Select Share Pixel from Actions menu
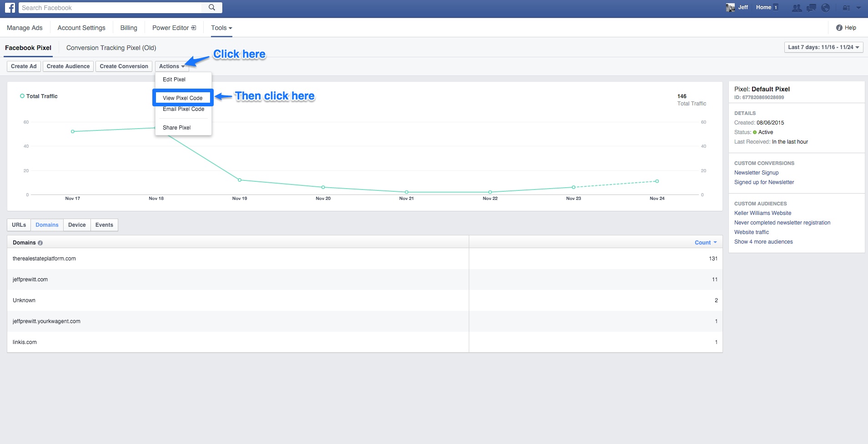Image resolution: width=868 pixels, height=444 pixels. (x=177, y=128)
